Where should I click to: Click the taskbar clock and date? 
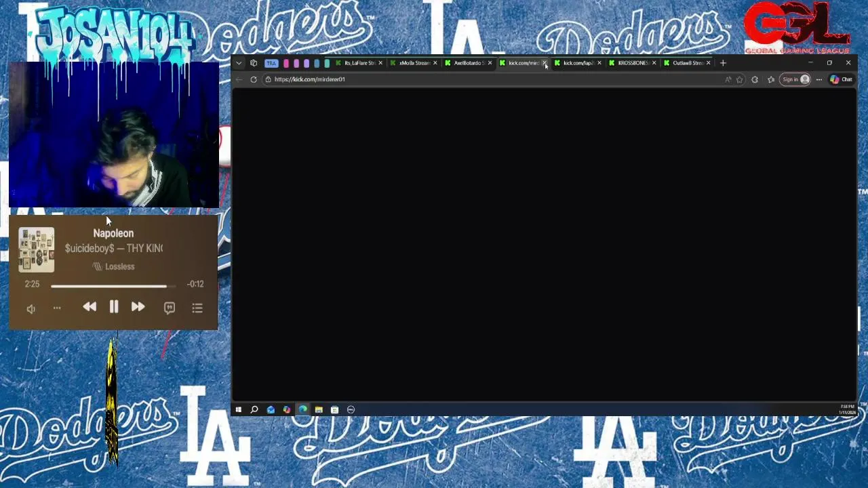tap(847, 409)
